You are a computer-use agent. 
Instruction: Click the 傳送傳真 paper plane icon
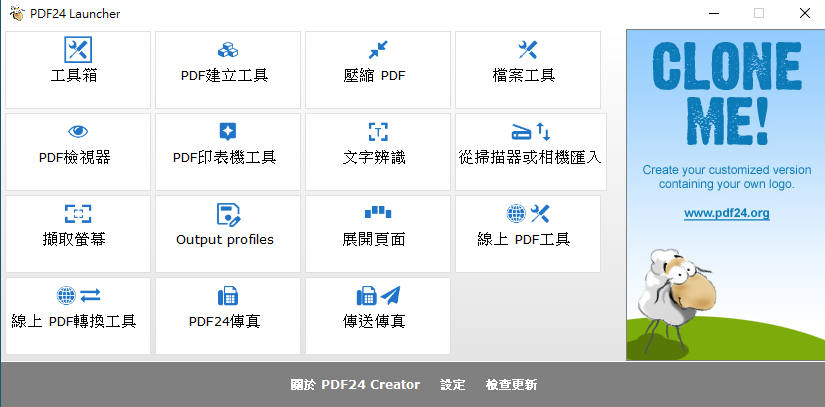pos(390,296)
